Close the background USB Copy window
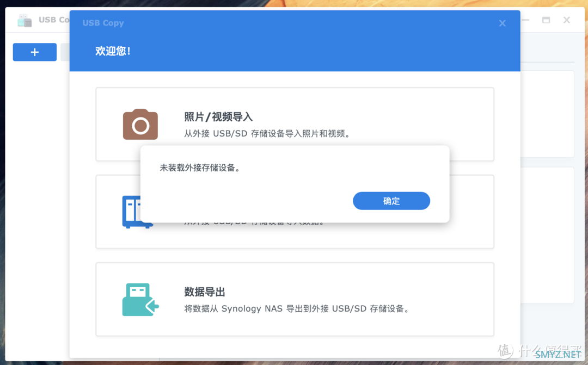This screenshot has height=365, width=588. coord(567,20)
